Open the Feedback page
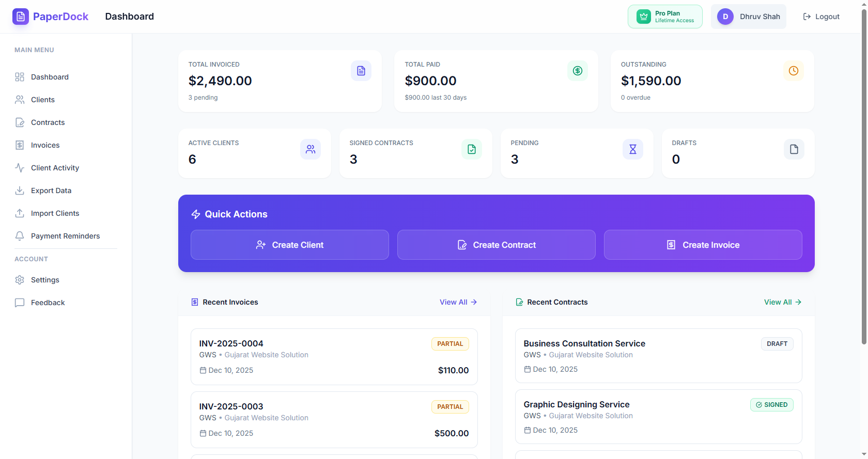 click(66, 303)
